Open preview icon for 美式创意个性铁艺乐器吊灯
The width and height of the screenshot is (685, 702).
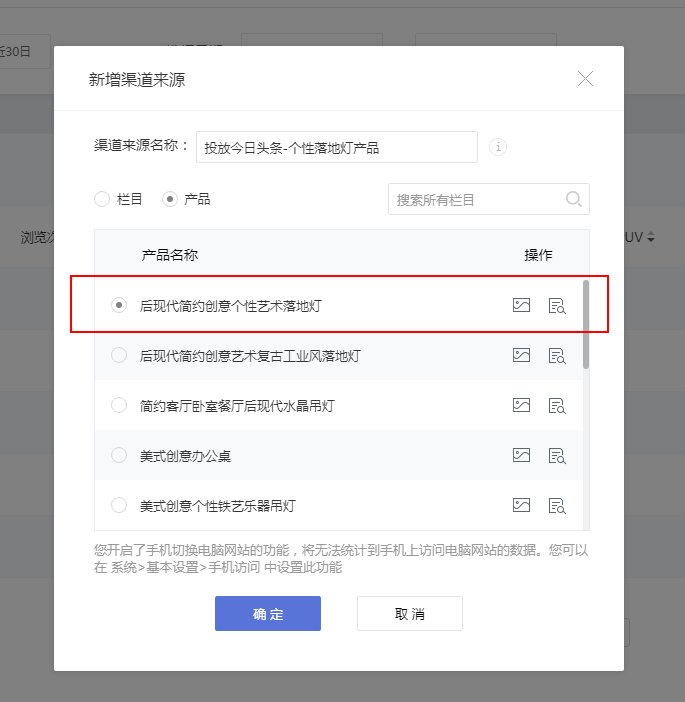point(557,505)
